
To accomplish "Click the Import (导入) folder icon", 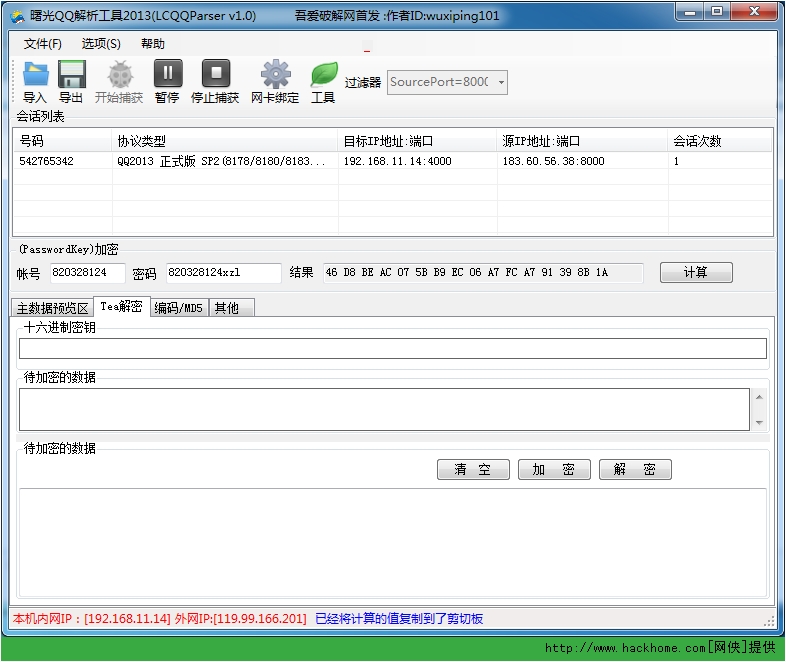I will (x=35, y=75).
